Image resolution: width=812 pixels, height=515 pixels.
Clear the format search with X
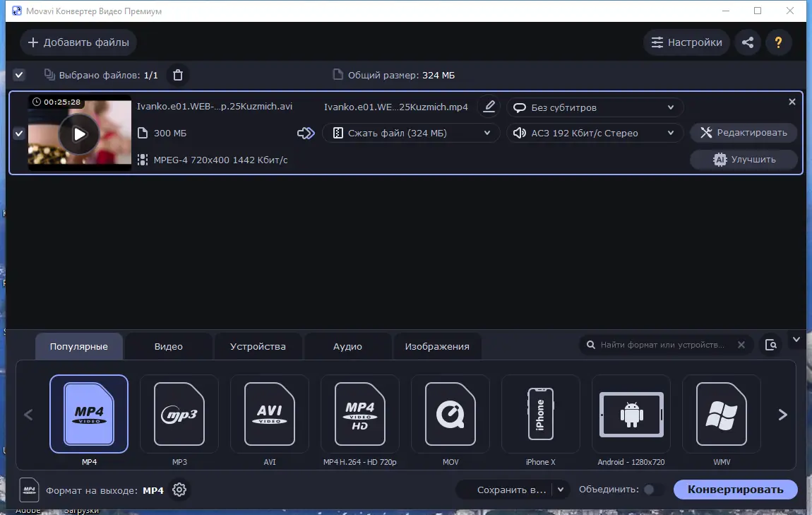[741, 345]
